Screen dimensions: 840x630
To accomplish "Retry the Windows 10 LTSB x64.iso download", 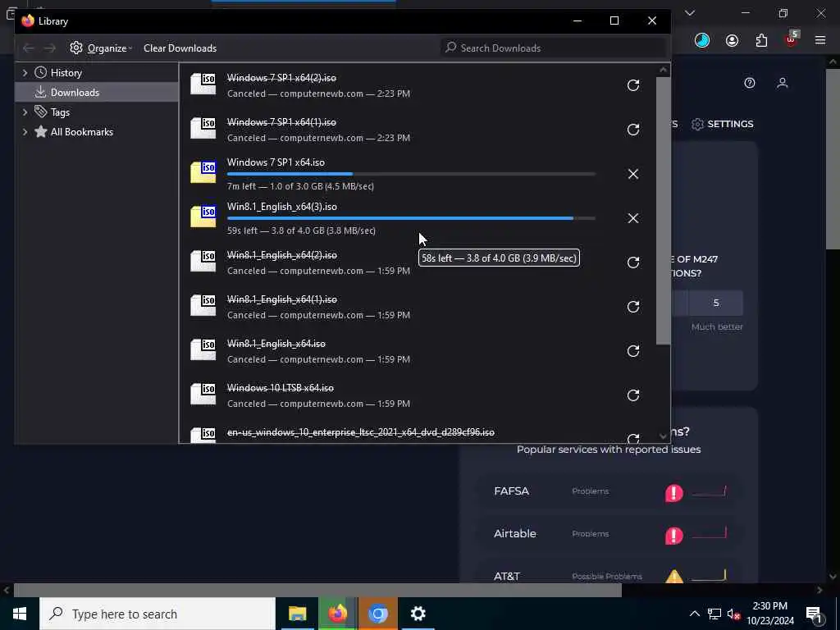I will click(632, 395).
